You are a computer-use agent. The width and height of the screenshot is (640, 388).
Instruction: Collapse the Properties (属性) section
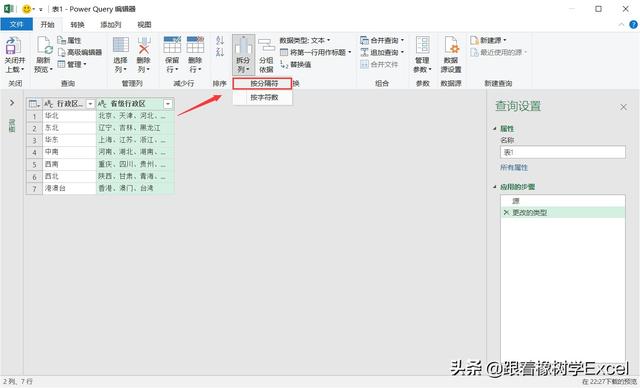[x=495, y=129]
